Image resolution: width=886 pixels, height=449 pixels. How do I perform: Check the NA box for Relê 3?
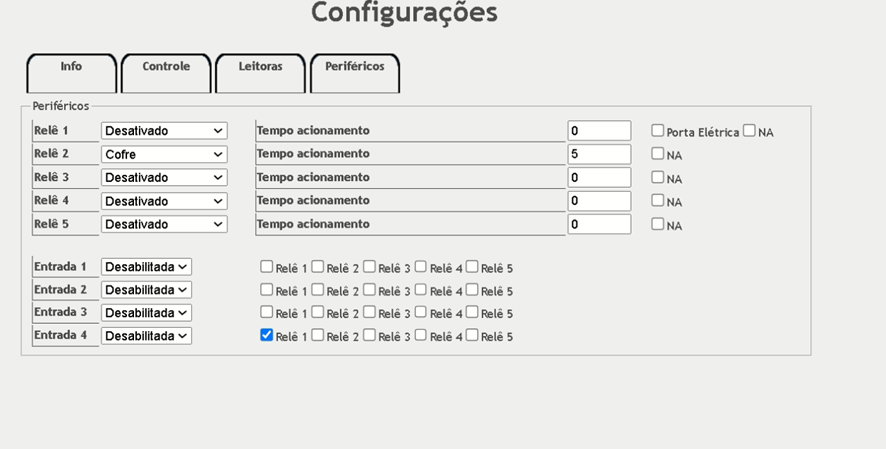(x=658, y=177)
